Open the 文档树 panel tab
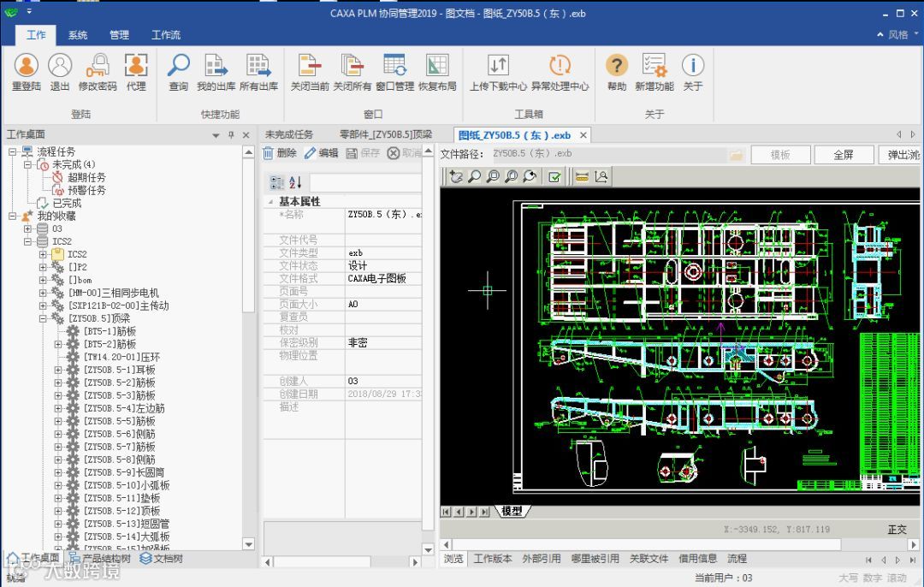Image resolution: width=924 pixels, height=587 pixels. pyautogui.click(x=161, y=558)
